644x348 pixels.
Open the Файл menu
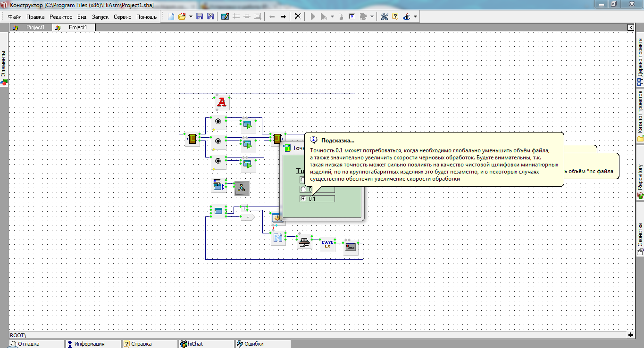15,17
